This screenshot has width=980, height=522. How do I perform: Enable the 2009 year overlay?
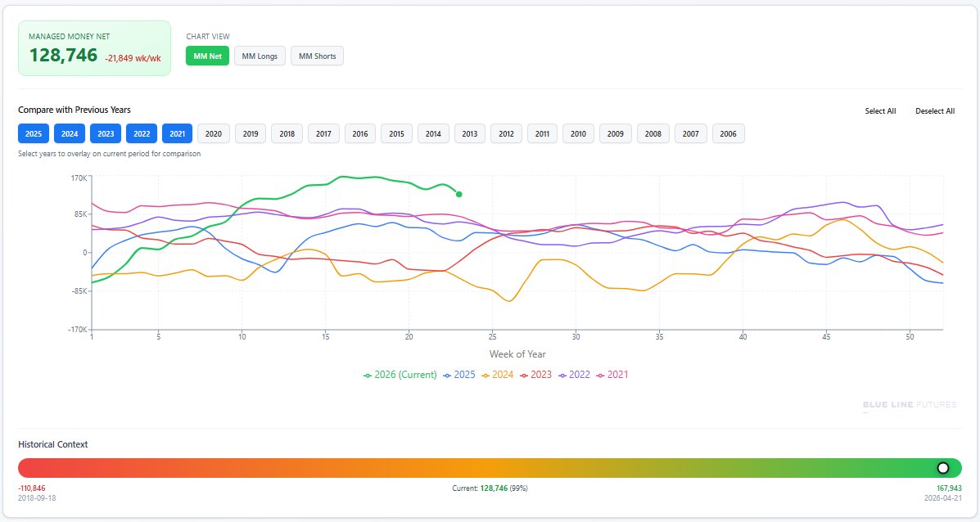[x=616, y=133]
